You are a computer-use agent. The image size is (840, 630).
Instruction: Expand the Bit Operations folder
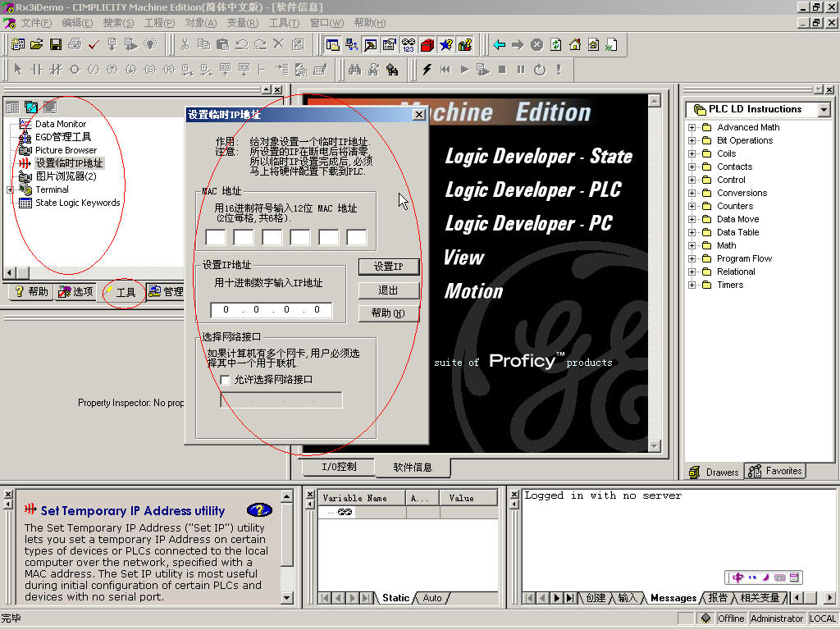(692, 140)
